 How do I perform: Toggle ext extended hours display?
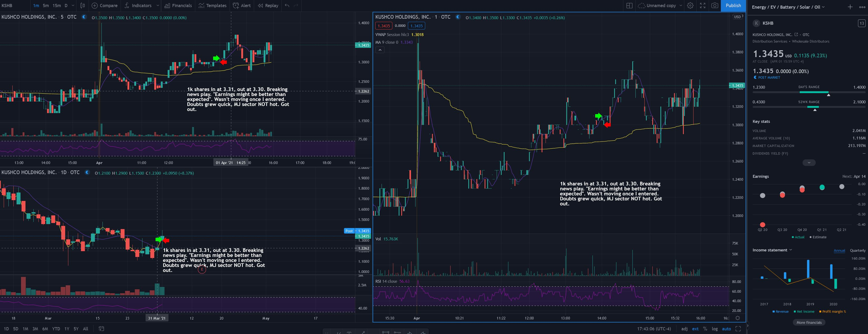tap(695, 328)
